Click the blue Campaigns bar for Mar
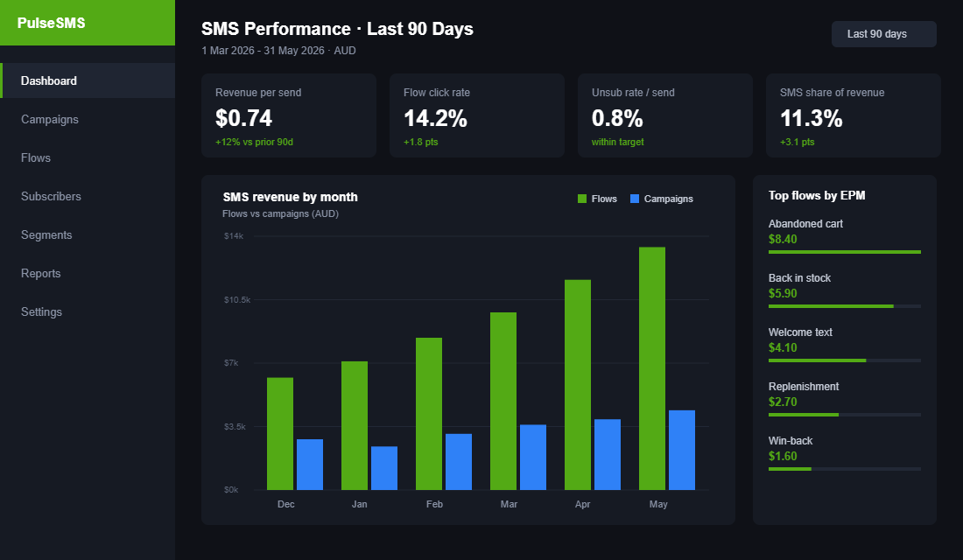Viewport: 963px width, 560px height. click(x=533, y=458)
